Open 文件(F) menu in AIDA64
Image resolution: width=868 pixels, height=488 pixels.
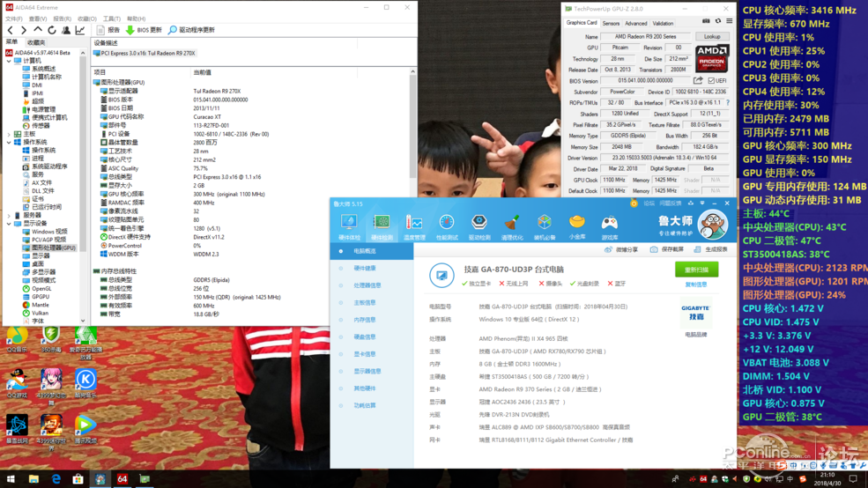coord(14,18)
